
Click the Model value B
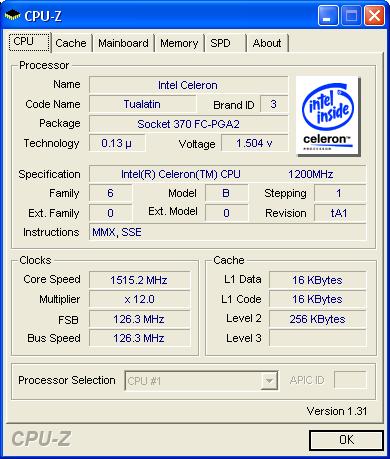click(x=226, y=193)
